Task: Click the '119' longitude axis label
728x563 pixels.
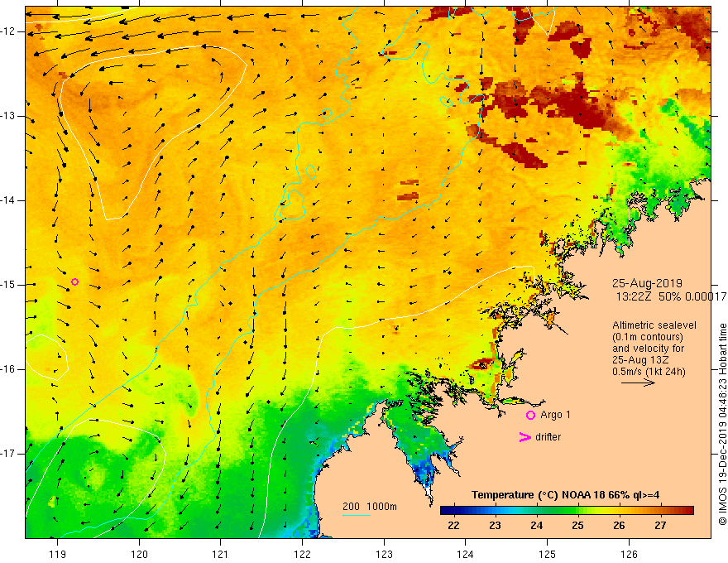Action: coord(58,554)
